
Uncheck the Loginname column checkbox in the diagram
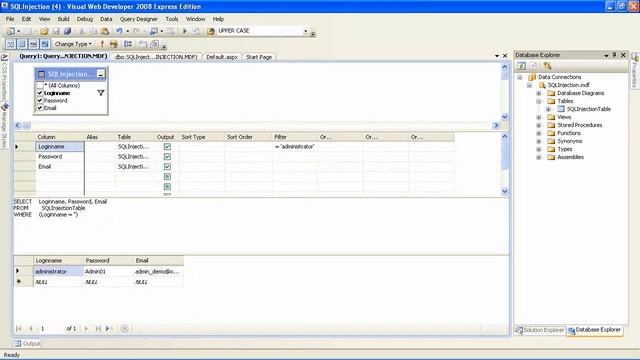(x=40, y=93)
